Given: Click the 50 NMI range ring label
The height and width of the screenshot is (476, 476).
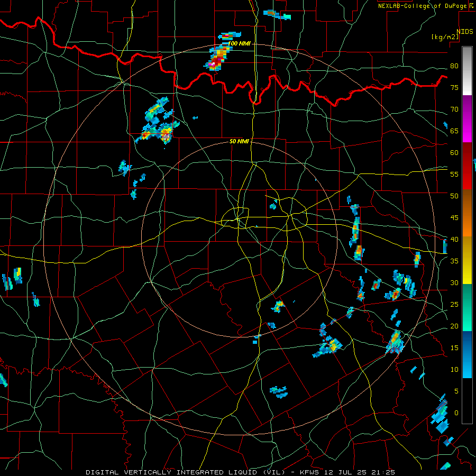Looking at the screenshot, I should pyautogui.click(x=239, y=141).
